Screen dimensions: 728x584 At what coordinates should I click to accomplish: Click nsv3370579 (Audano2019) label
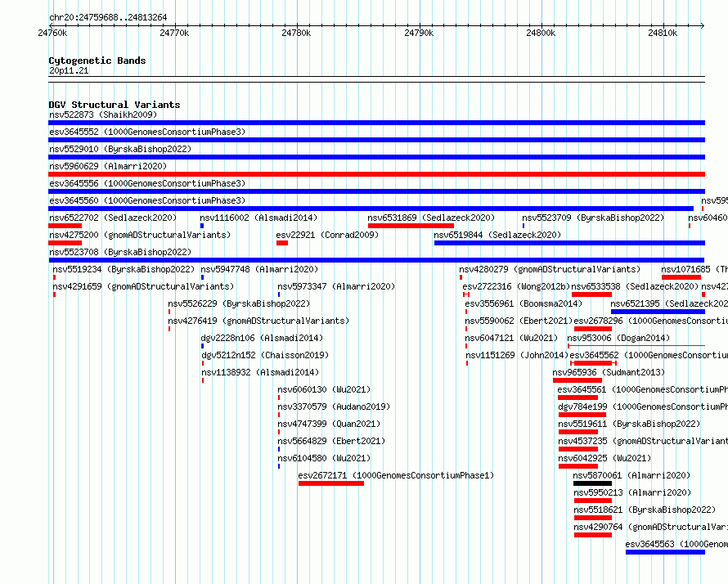tap(334, 407)
